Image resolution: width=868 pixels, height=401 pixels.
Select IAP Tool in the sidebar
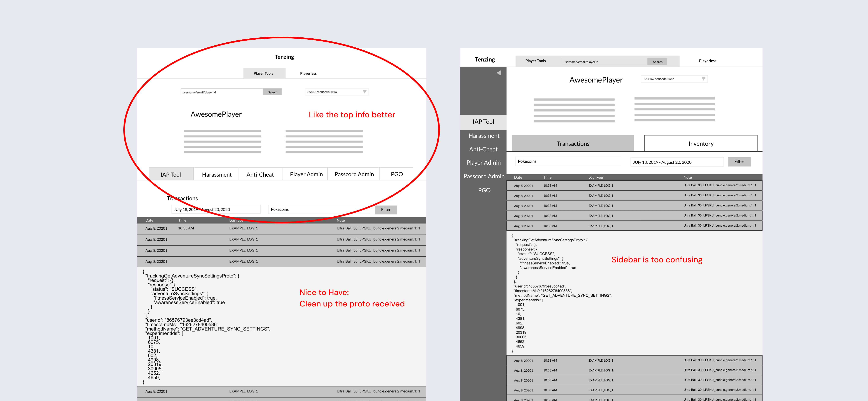tap(483, 122)
